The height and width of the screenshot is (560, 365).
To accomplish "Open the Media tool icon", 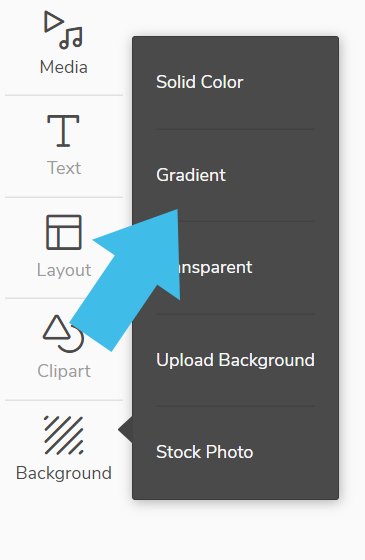I will coord(63,30).
